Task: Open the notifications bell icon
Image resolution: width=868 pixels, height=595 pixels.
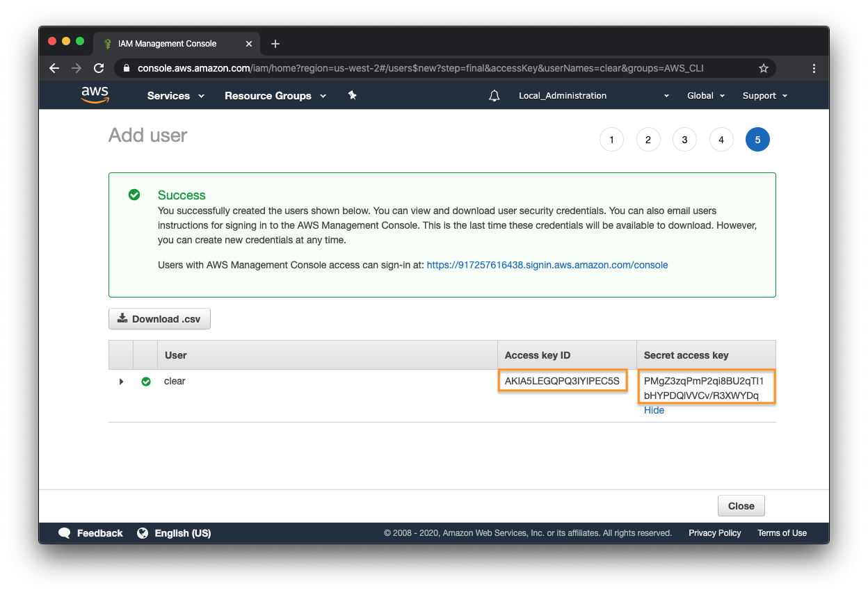Action: click(x=495, y=96)
